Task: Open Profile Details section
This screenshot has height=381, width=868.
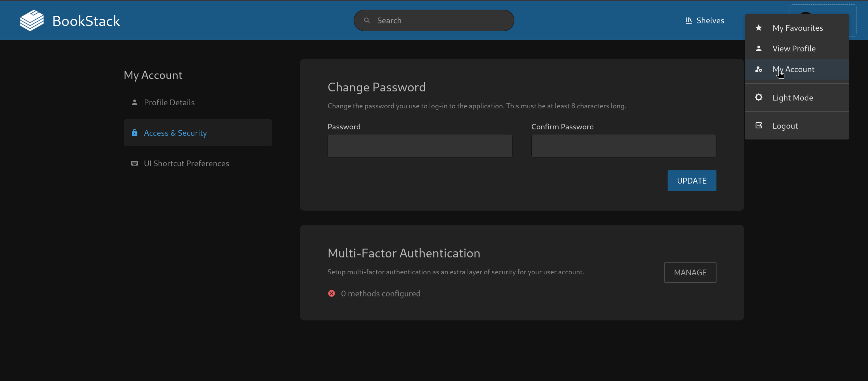Action: pos(169,102)
